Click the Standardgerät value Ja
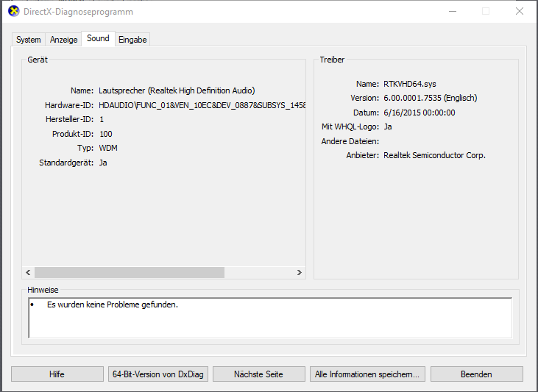Viewport: 538px width, 392px height. (x=103, y=163)
